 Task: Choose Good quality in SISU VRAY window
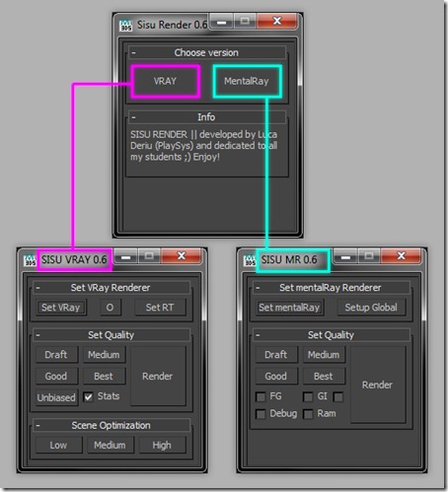(56, 376)
